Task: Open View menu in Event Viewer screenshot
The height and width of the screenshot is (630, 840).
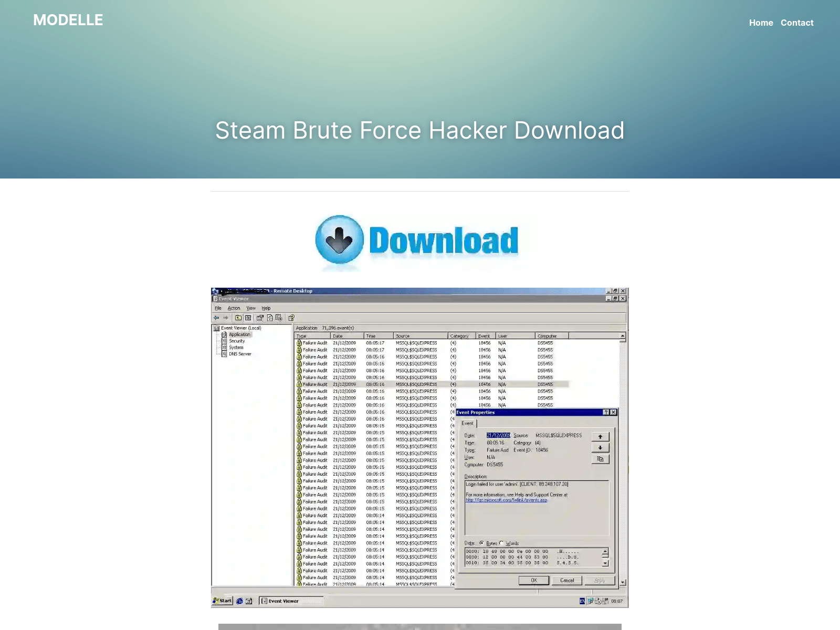Action: [x=251, y=308]
